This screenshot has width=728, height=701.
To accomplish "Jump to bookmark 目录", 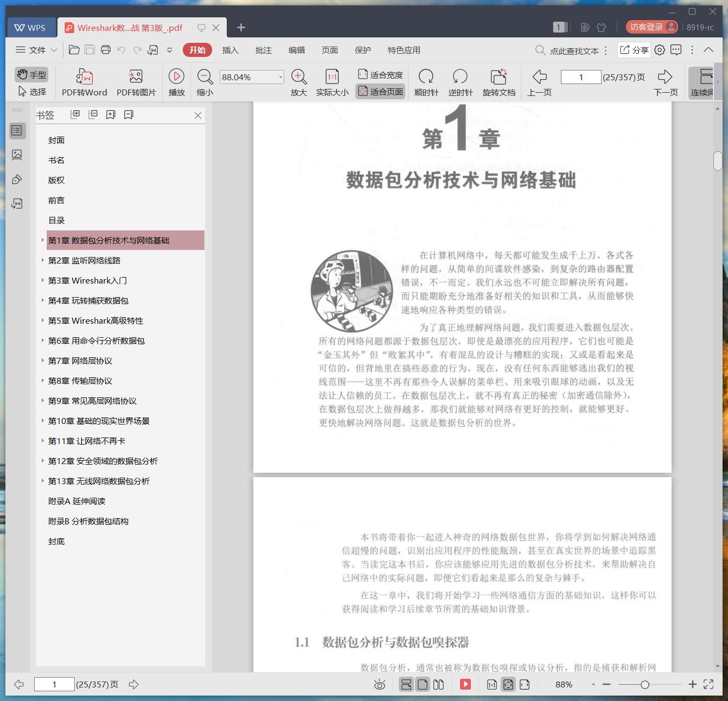I will pyautogui.click(x=56, y=220).
